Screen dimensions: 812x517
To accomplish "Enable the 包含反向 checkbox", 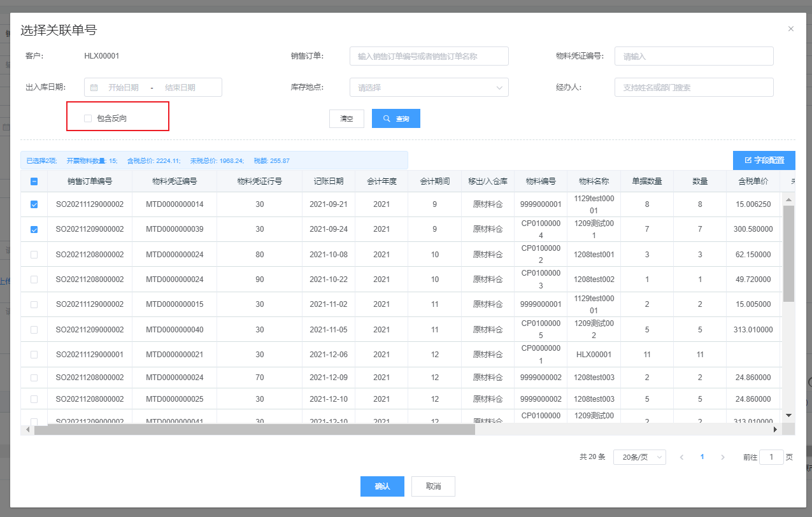I will click(x=88, y=118).
